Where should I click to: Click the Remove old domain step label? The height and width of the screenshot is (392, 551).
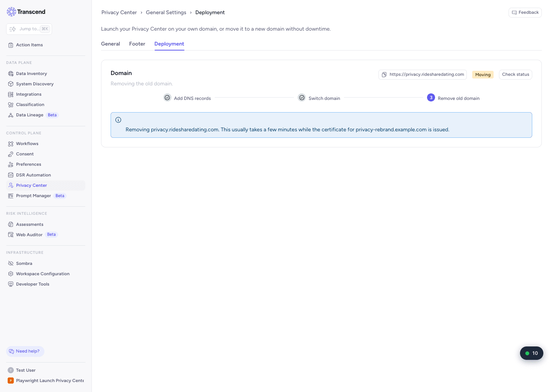[458, 98]
